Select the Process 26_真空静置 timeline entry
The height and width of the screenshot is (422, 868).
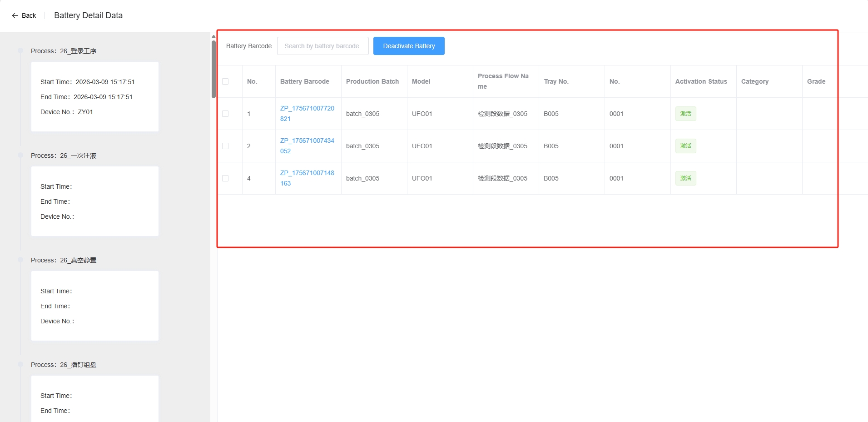[x=64, y=260]
